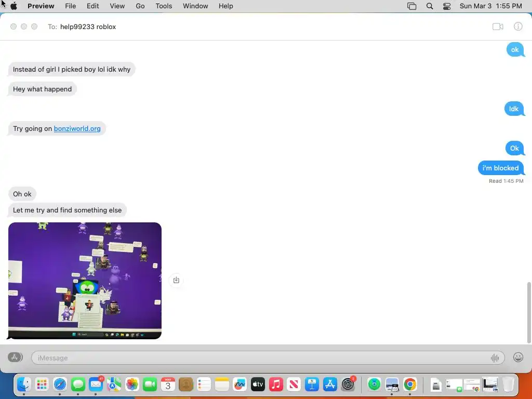Select the lowercase 'ok' sent bubble

(515, 49)
